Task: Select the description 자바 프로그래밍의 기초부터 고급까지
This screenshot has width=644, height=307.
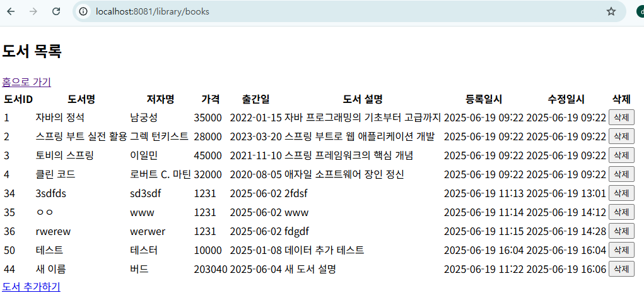Action: pos(363,117)
